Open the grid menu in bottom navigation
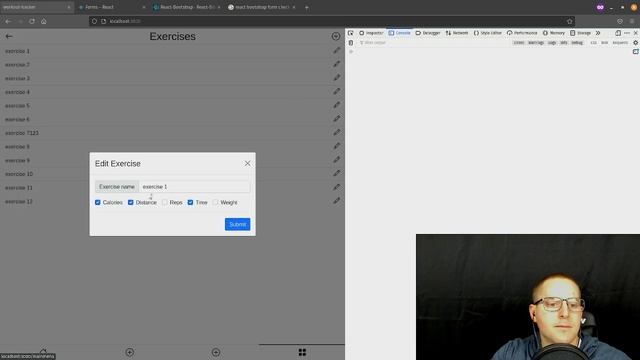Screen dimensions: 640x360 coord(302,352)
